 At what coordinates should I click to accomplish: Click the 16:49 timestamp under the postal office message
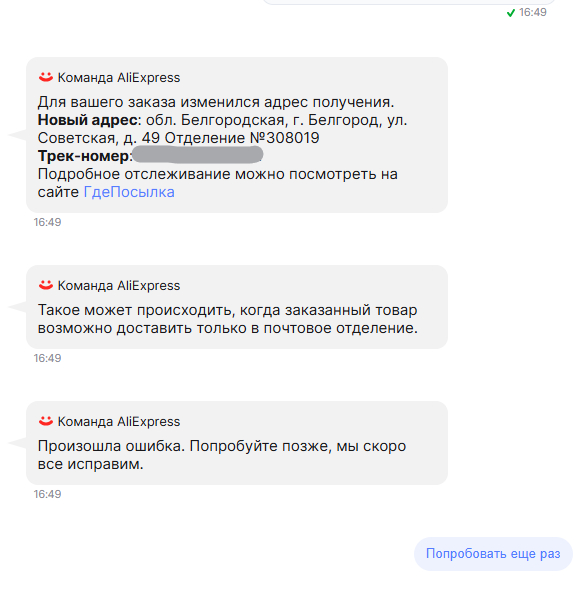point(47,358)
